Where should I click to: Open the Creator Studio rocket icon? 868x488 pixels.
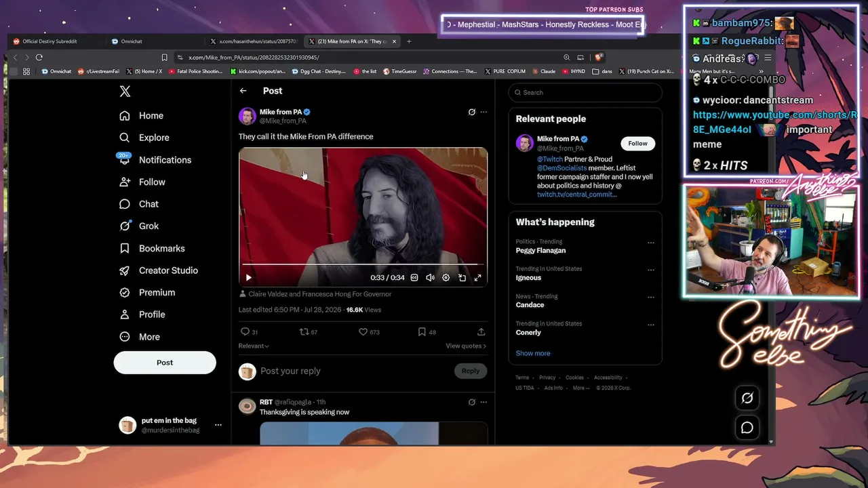click(x=125, y=270)
